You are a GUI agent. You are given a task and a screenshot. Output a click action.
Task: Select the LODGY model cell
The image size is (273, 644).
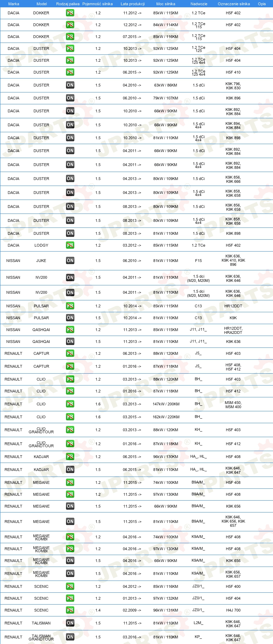click(41, 245)
